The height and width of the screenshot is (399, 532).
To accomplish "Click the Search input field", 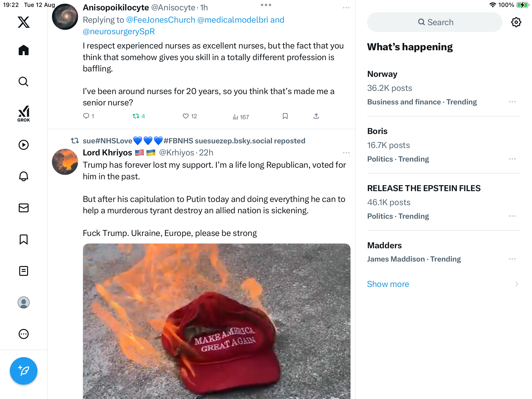I will point(435,22).
